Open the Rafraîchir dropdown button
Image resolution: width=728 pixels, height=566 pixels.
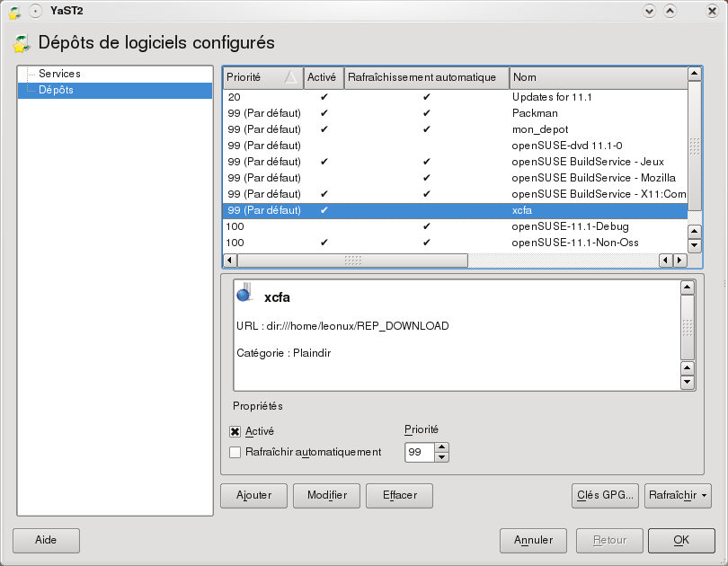pos(678,496)
